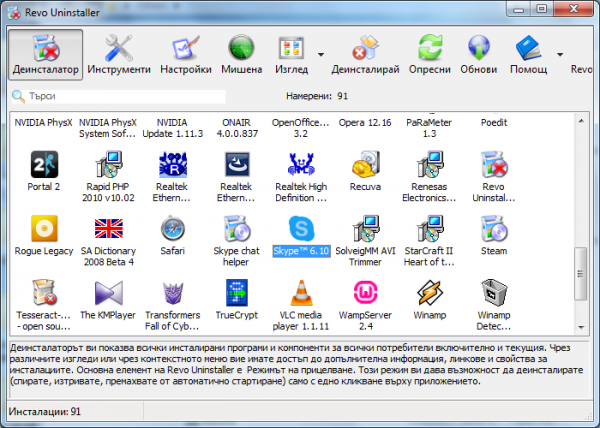600x428 pixels.
Task: Click Инсталации: 91 status bar entry
Action: (45, 412)
